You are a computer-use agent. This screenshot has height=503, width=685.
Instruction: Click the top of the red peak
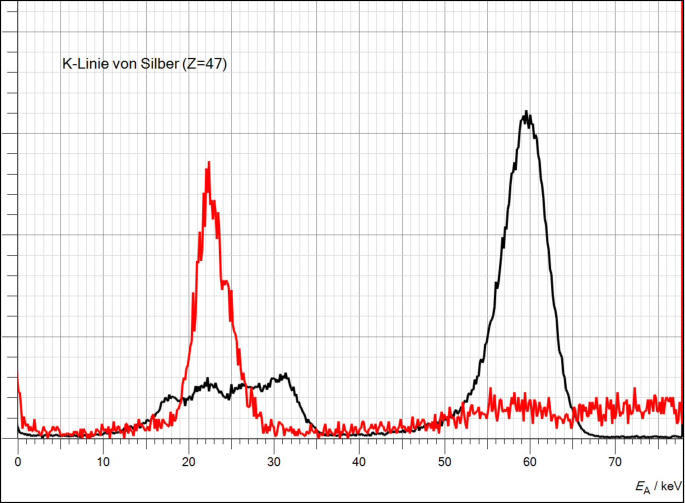208,164
